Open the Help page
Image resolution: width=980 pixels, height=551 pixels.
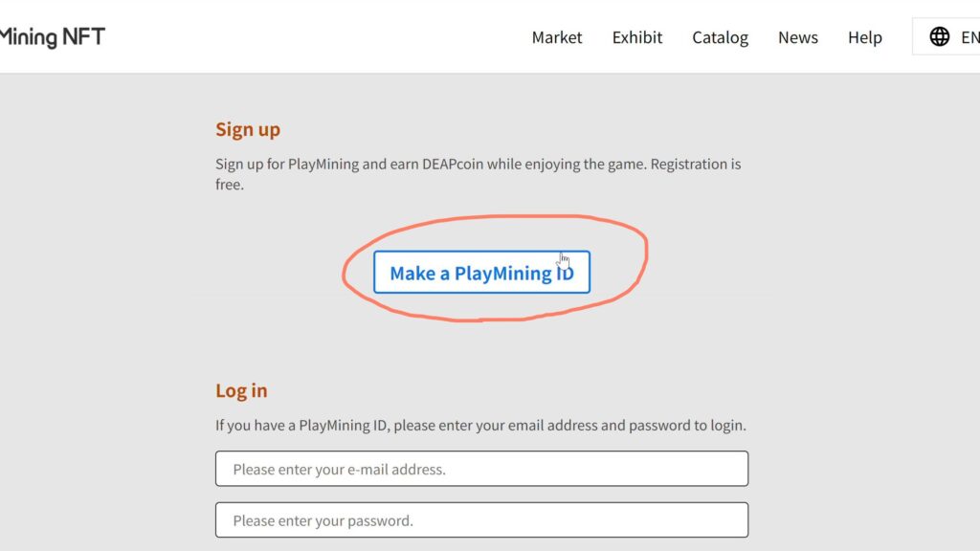[x=864, y=37]
